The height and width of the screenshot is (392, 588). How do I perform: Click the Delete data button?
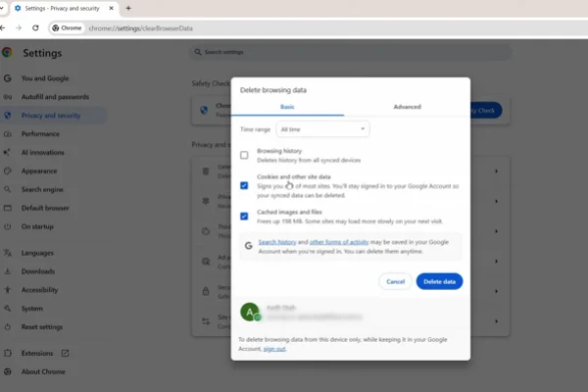[x=439, y=281]
